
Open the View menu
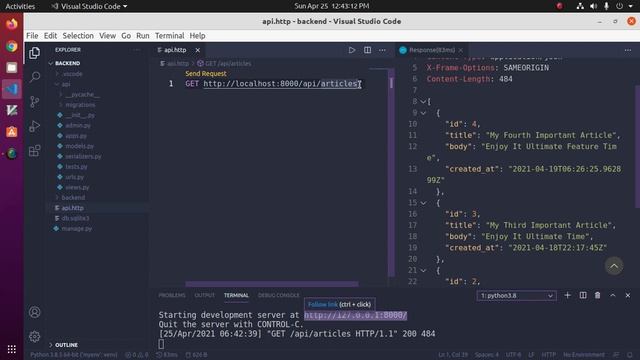[107, 36]
